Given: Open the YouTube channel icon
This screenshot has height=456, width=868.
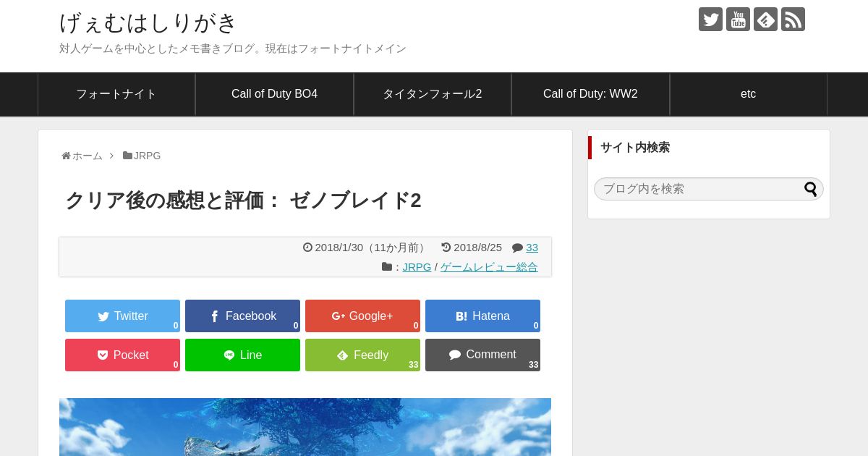Looking at the screenshot, I should tap(738, 20).
